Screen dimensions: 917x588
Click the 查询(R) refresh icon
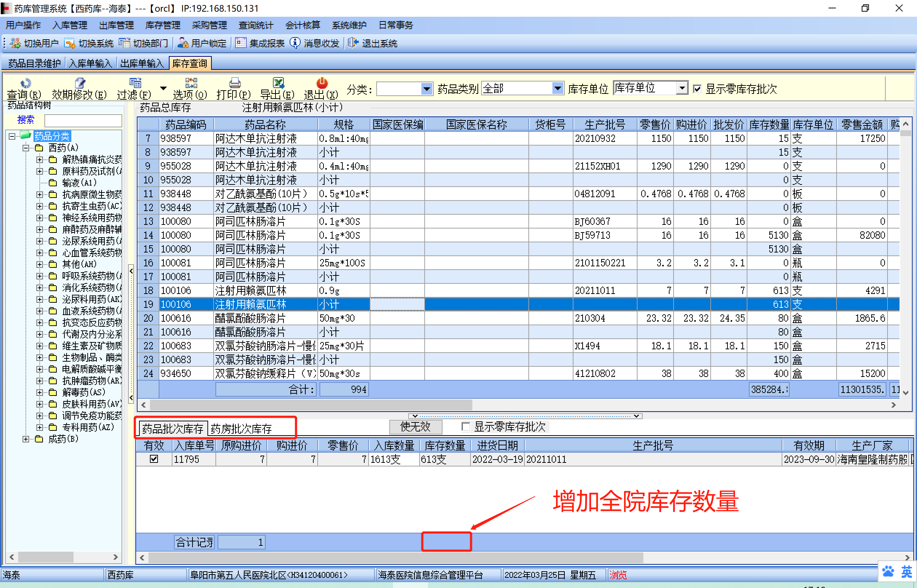click(25, 83)
